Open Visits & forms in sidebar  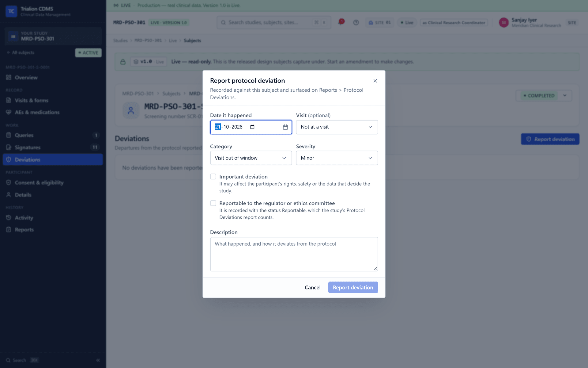[53, 100]
